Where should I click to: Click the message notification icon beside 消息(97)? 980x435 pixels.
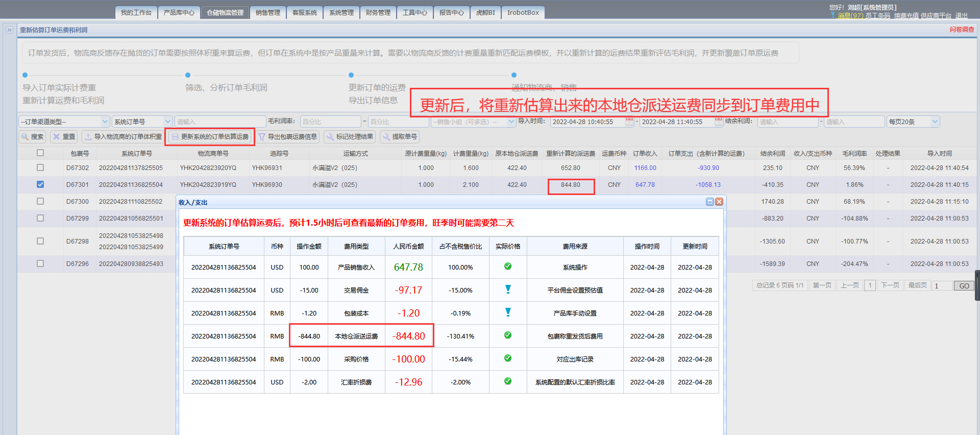[x=833, y=15]
